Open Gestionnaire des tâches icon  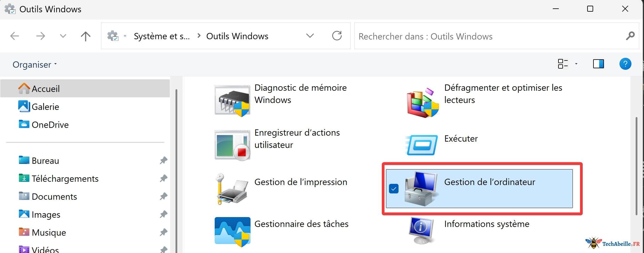pos(232,231)
